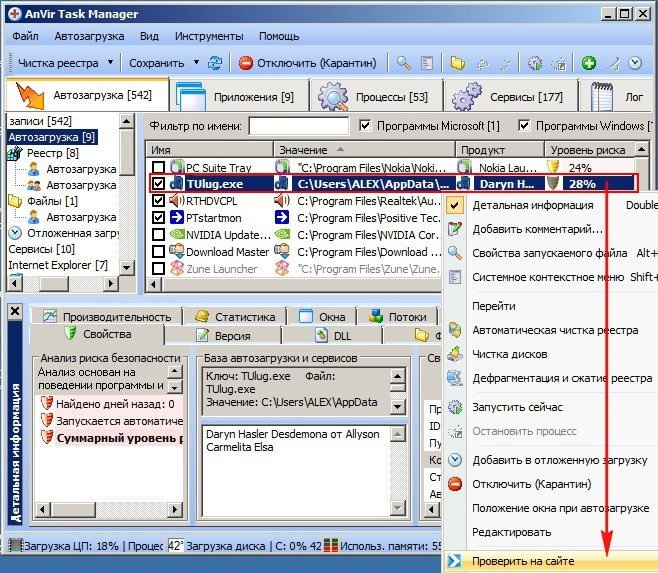Click the red Отключить (Карантин) toolbar button
Screen dimensions: 658x573
(x=306, y=63)
